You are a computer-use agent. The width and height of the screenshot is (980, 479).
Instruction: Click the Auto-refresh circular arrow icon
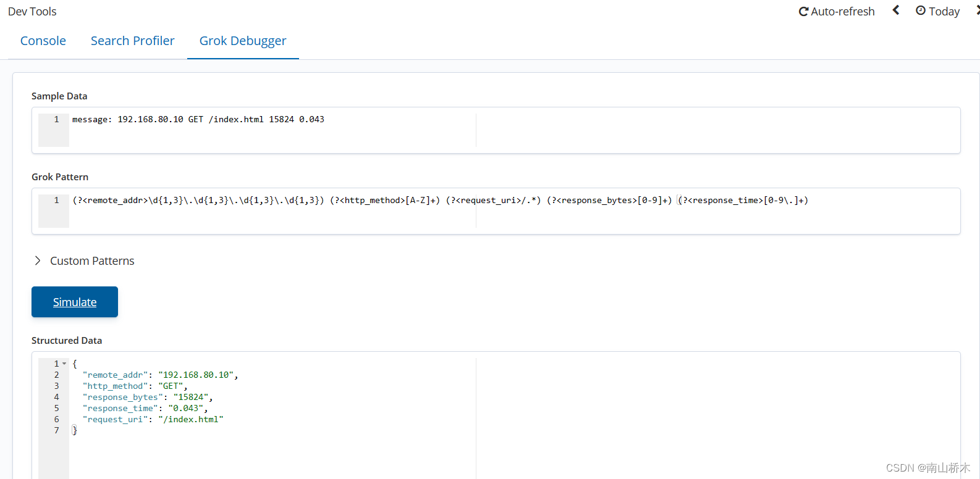[803, 12]
